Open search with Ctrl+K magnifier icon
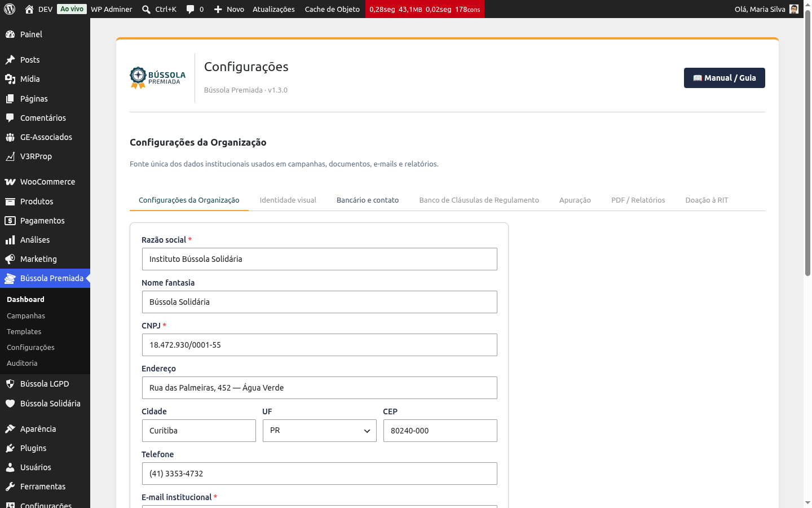Viewport: 812px width, 508px height. pos(146,10)
